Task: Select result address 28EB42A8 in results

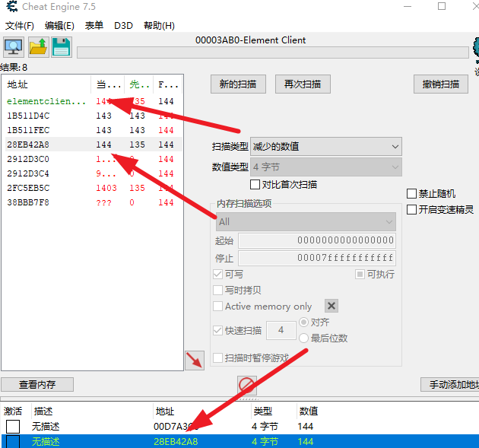Action: [x=28, y=145]
